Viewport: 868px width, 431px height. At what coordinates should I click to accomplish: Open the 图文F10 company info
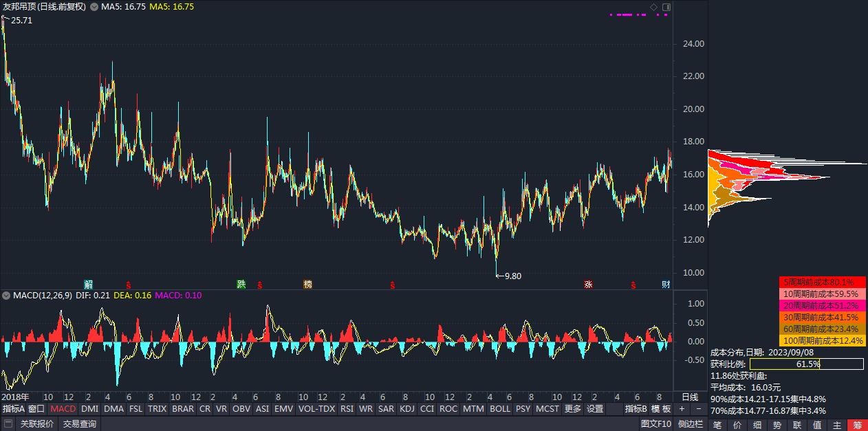click(655, 424)
